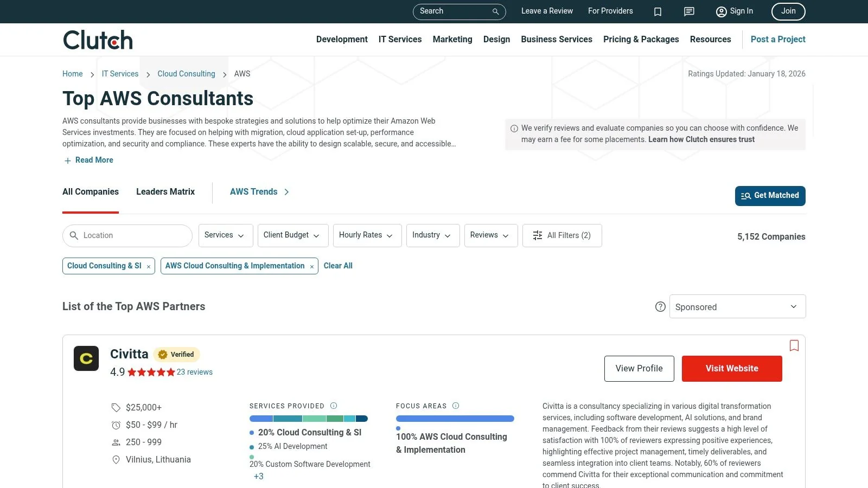Open Civitta's 23 reviews link

(195, 372)
